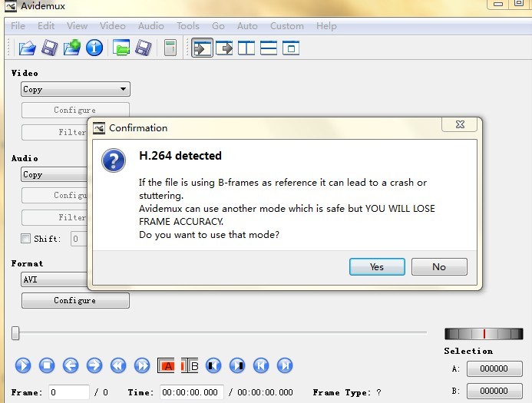532x403 pixels.
Task: Set selection marker B
Action: (190, 365)
